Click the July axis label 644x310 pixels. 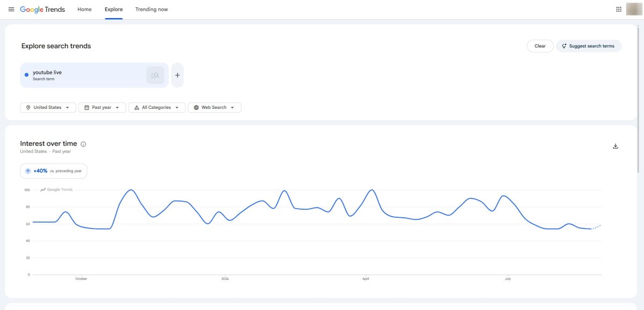pos(508,279)
